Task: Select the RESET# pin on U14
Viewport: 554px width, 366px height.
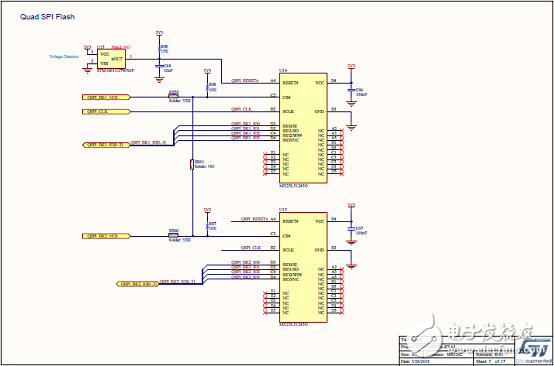Action: (x=290, y=83)
